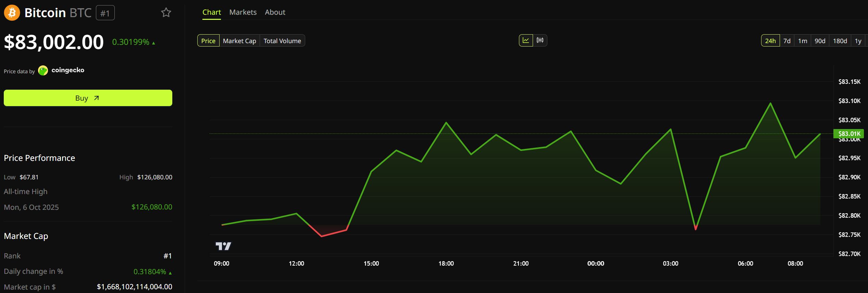Choose the 90d time range

pyautogui.click(x=820, y=41)
